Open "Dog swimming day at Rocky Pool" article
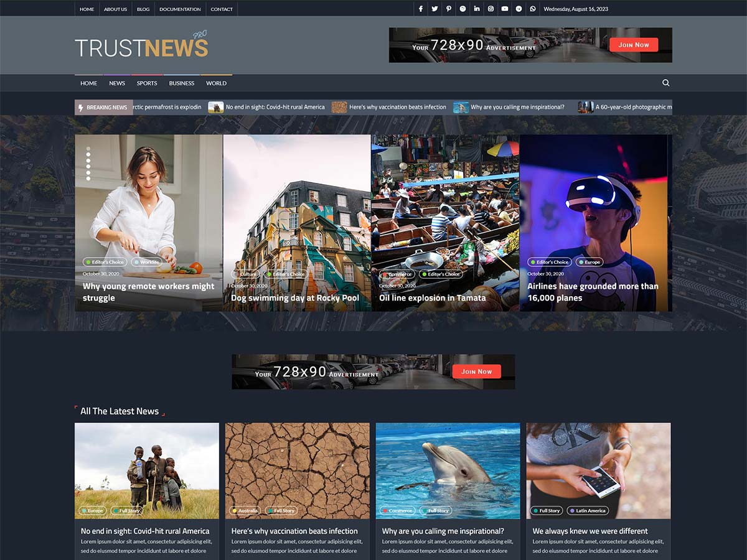This screenshot has height=560, width=747. point(295,298)
